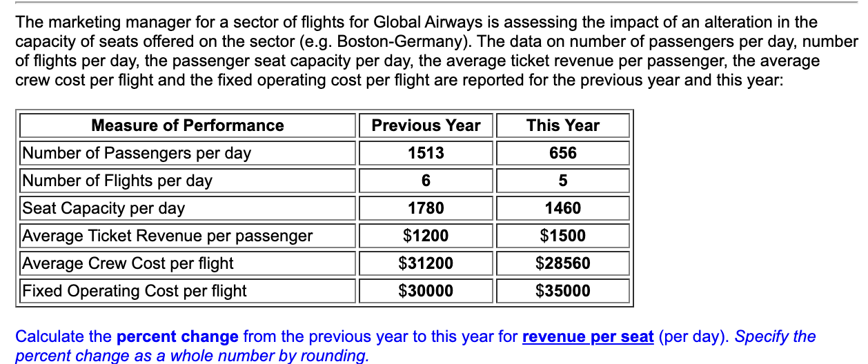Select the "Previous Year" column header

426,125
